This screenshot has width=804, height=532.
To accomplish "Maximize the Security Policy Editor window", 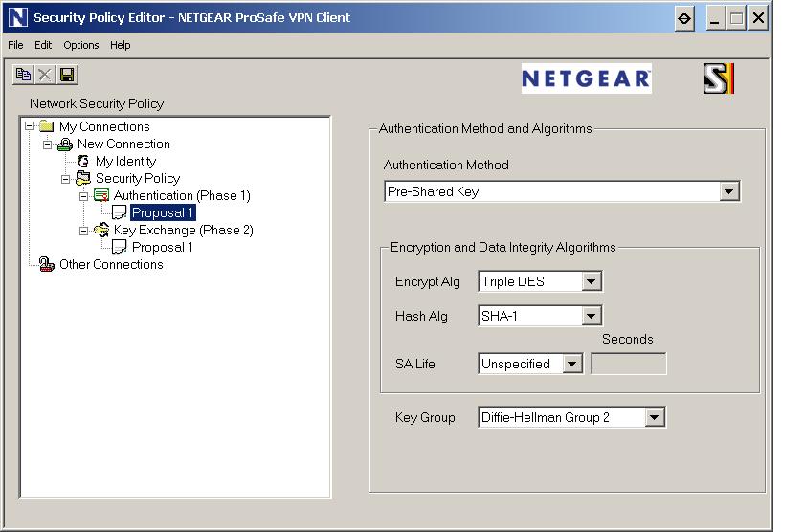I will pos(736,18).
